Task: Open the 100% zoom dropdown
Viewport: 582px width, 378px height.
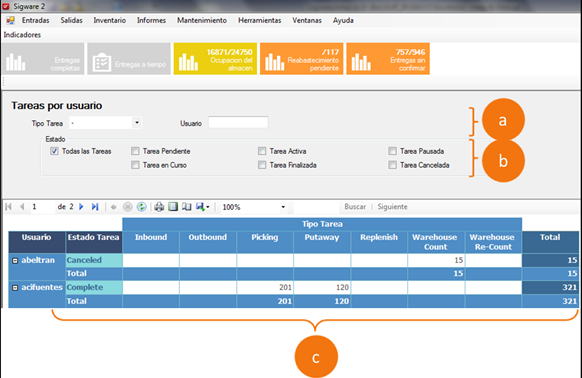Action: (x=283, y=207)
